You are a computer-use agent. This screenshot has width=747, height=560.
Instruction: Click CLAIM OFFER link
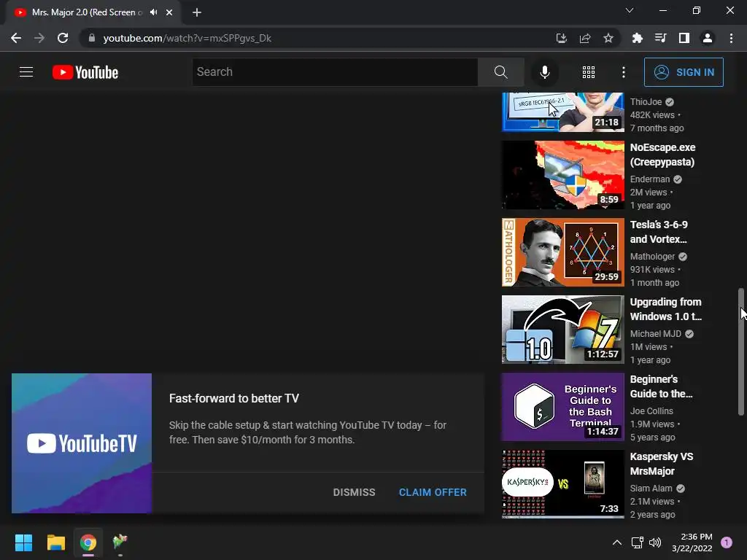tap(433, 492)
